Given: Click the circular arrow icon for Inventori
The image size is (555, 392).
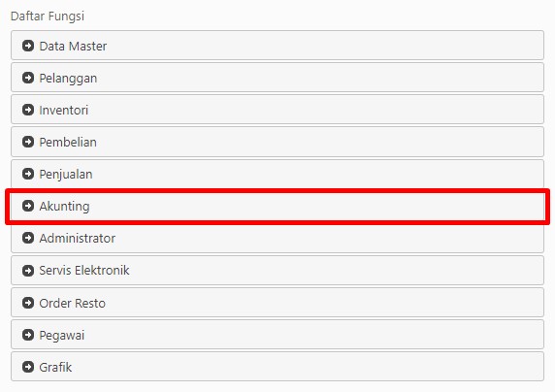Looking at the screenshot, I should 28,110.
